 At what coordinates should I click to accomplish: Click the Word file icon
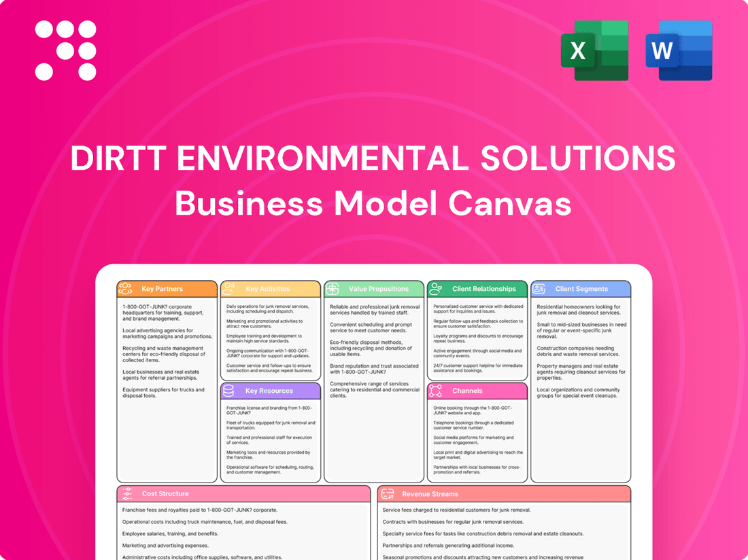click(x=679, y=50)
